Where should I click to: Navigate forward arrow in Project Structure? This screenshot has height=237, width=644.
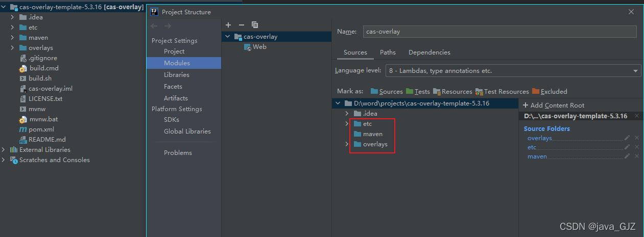pos(168,25)
